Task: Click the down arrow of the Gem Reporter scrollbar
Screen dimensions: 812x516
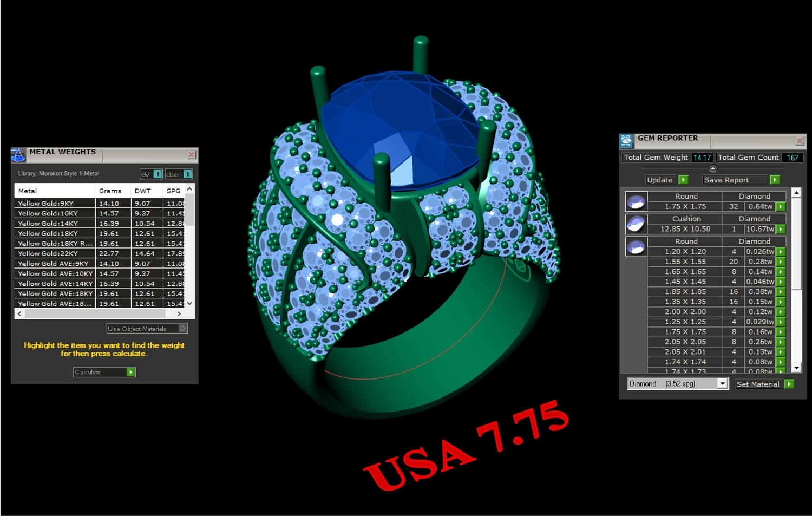Action: [x=796, y=368]
